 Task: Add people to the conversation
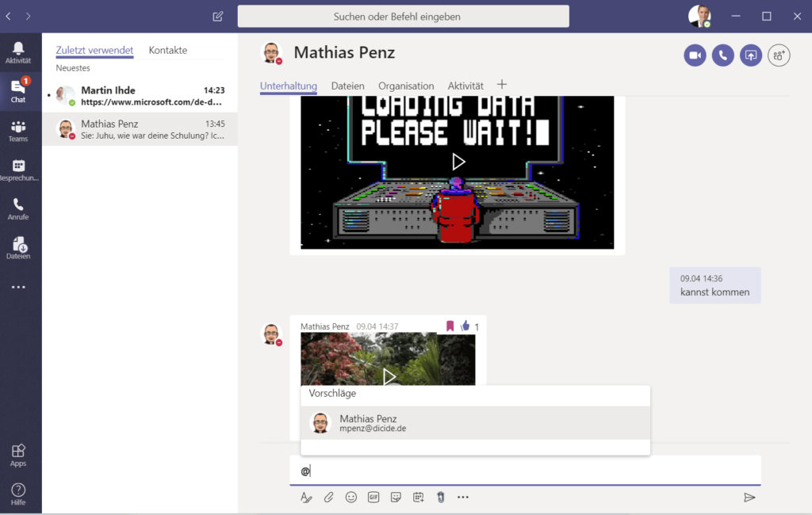[x=779, y=55]
